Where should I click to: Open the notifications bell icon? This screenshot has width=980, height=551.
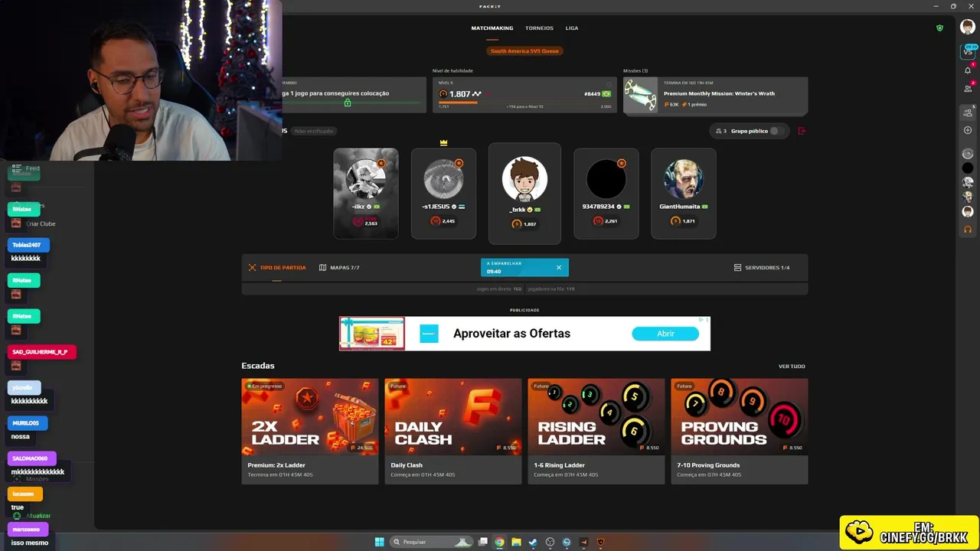click(x=968, y=70)
